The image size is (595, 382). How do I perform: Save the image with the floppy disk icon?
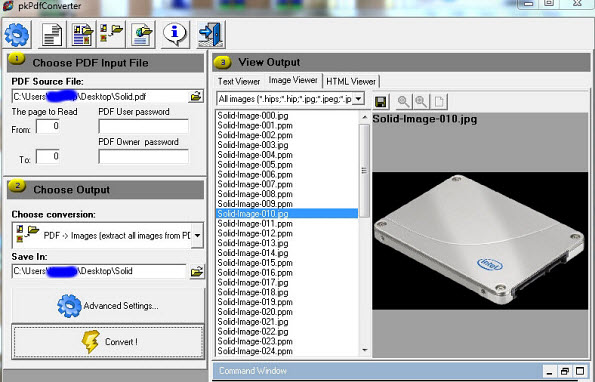381,102
